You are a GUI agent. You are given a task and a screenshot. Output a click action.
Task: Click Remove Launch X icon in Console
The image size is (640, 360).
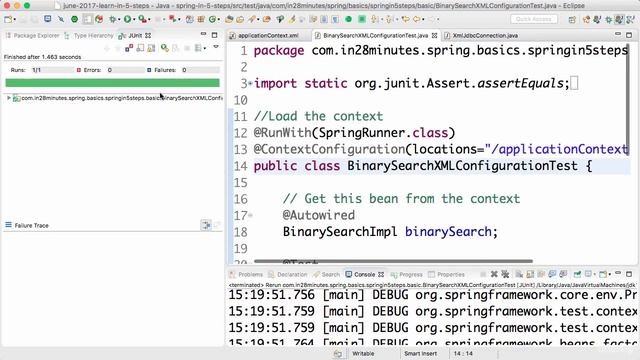[494, 274]
